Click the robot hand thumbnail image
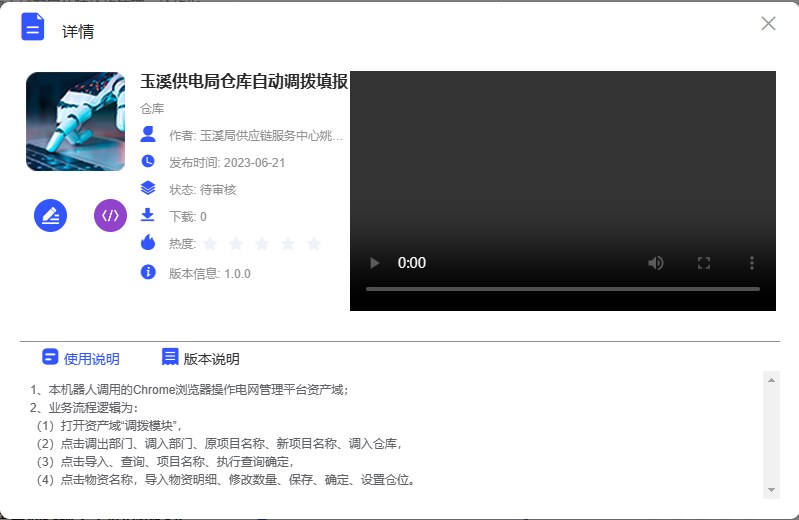The height and width of the screenshot is (520, 799). tap(75, 121)
